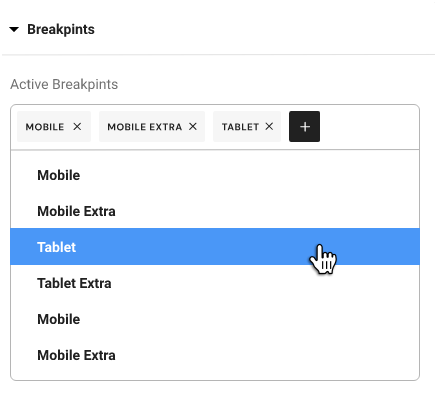Remove the TABLET chip using its X icon
437x396 pixels.
click(269, 127)
